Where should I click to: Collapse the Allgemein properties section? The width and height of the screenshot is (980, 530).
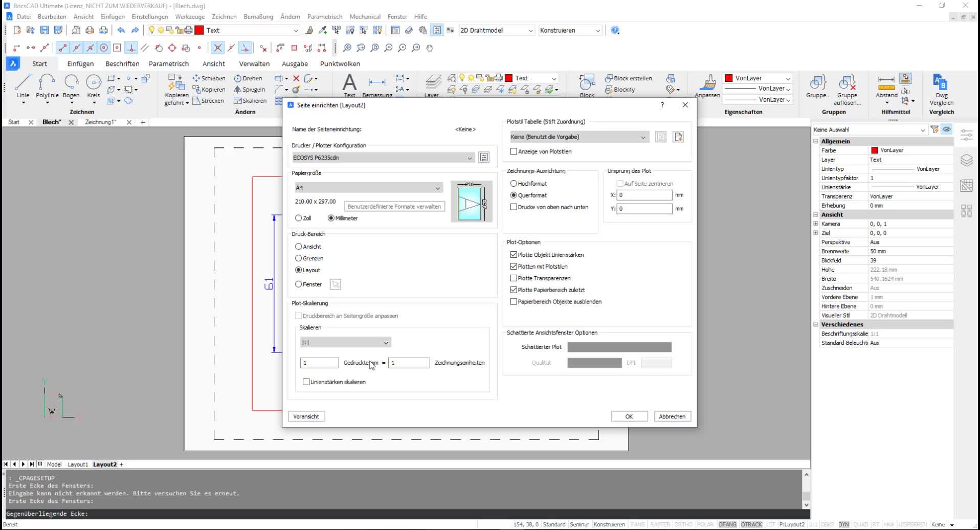[x=816, y=141]
